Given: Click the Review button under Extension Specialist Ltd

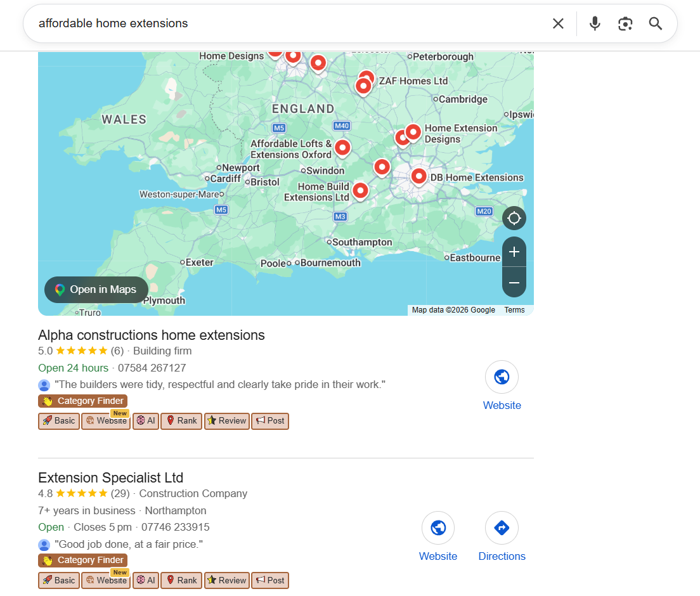Looking at the screenshot, I should click(x=227, y=580).
